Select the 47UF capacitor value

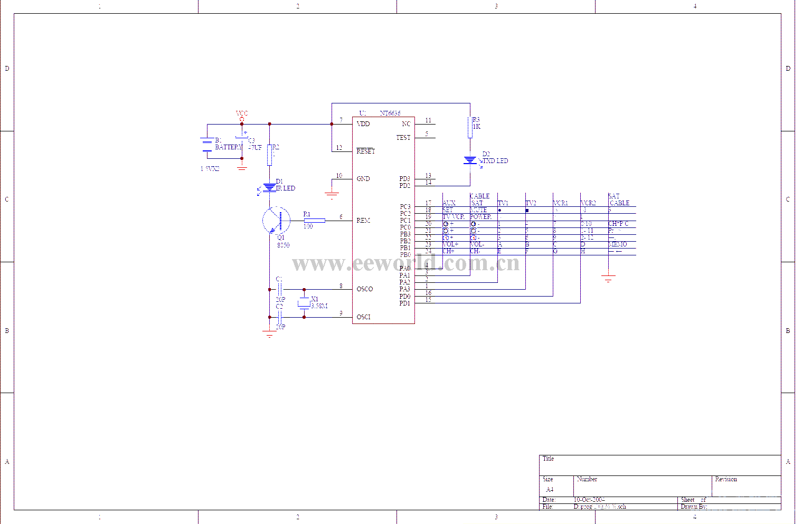pos(255,148)
